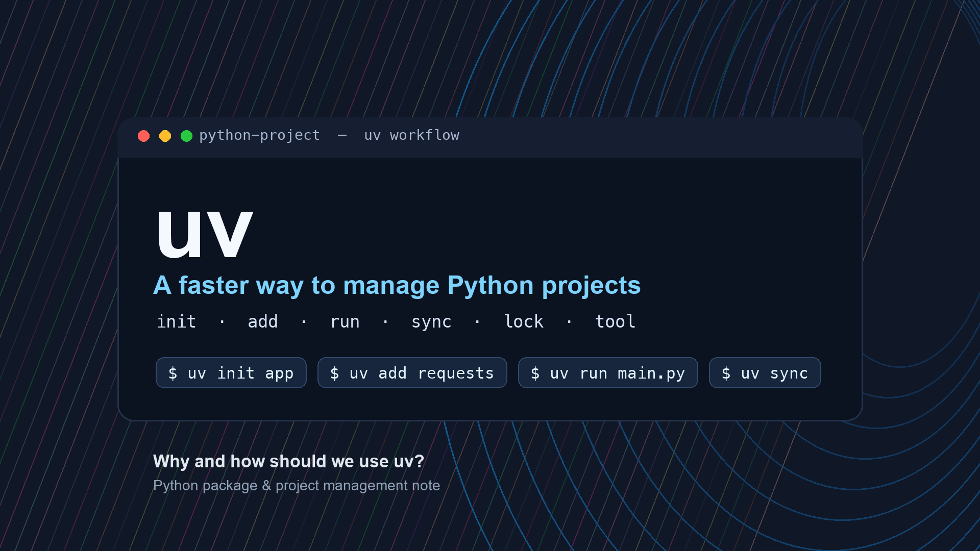980x551 pixels.
Task: Click 'Python package & project management note' subtitle
Action: (x=297, y=486)
